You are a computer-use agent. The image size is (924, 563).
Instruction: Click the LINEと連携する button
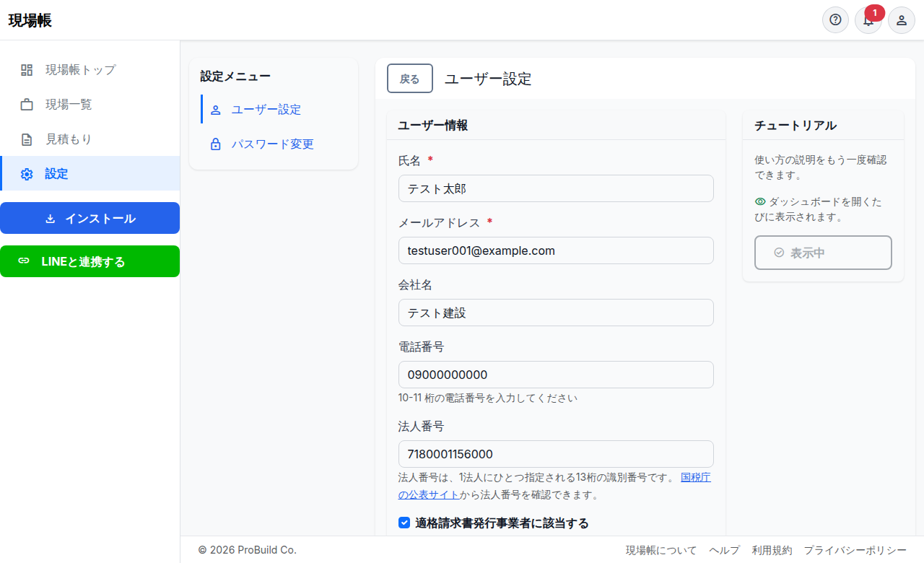90,261
